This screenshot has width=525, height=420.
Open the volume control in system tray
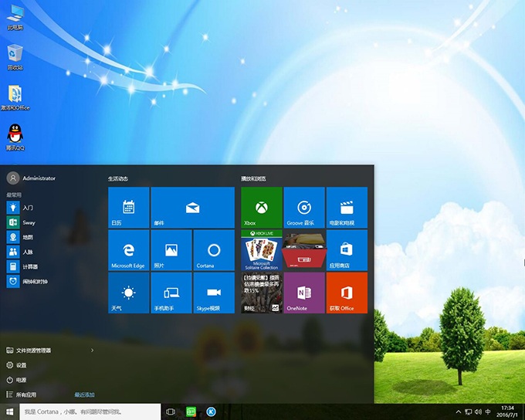point(477,412)
